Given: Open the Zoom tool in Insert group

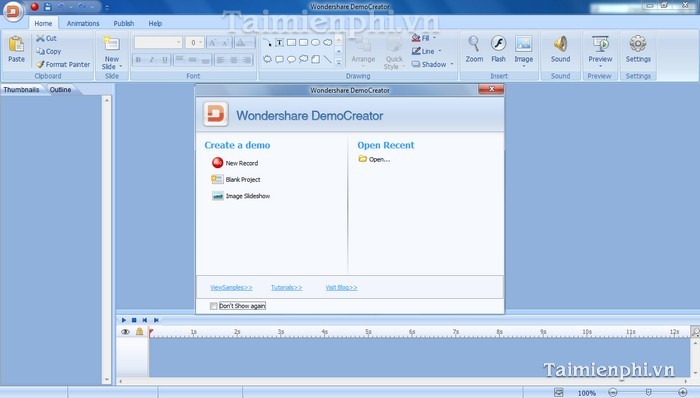Looking at the screenshot, I should point(474,49).
